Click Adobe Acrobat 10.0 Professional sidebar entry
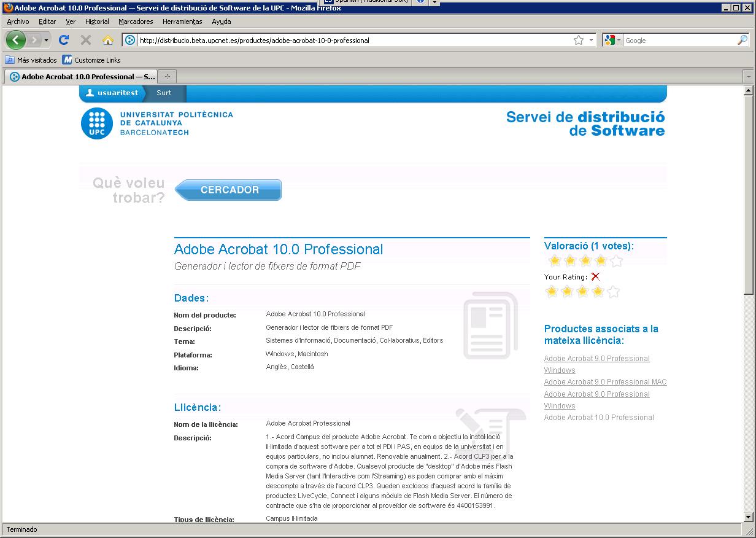Viewport: 756px width, 538px height. 599,418
